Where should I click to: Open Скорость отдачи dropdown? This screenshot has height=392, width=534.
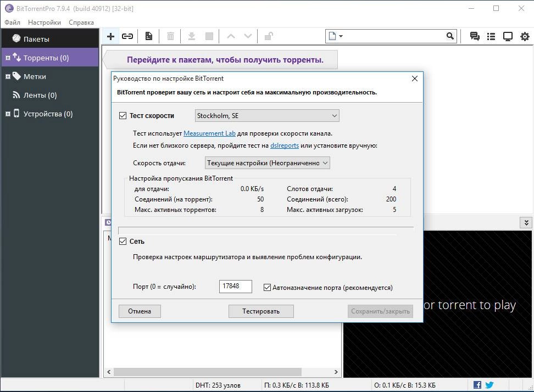click(268, 163)
